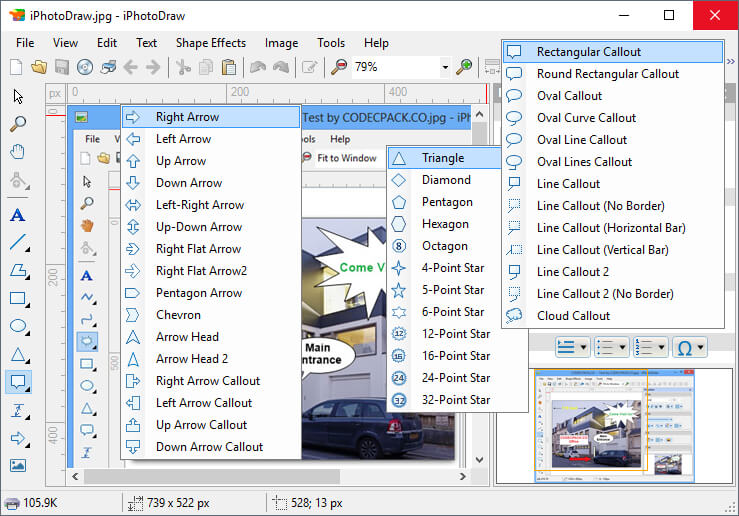This screenshot has width=739, height=516.
Task: Click the Zoom Out magnifier icon
Action: click(340, 67)
